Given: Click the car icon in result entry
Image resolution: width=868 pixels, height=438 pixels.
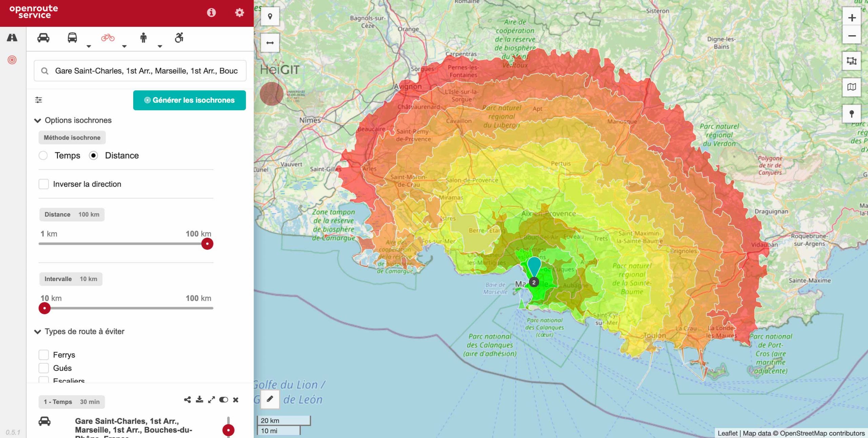Looking at the screenshot, I should pyautogui.click(x=44, y=421).
